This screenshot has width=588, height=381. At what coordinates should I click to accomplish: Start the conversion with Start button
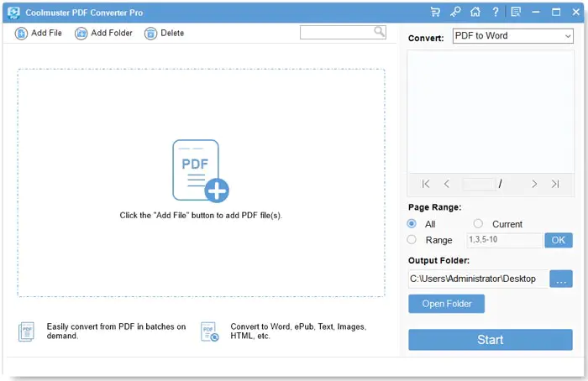(x=490, y=340)
